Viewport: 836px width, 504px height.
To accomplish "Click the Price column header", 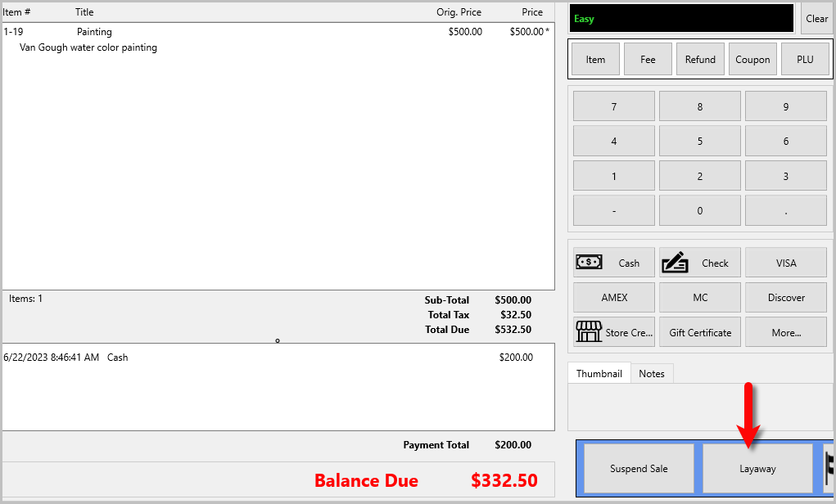I will pos(532,11).
